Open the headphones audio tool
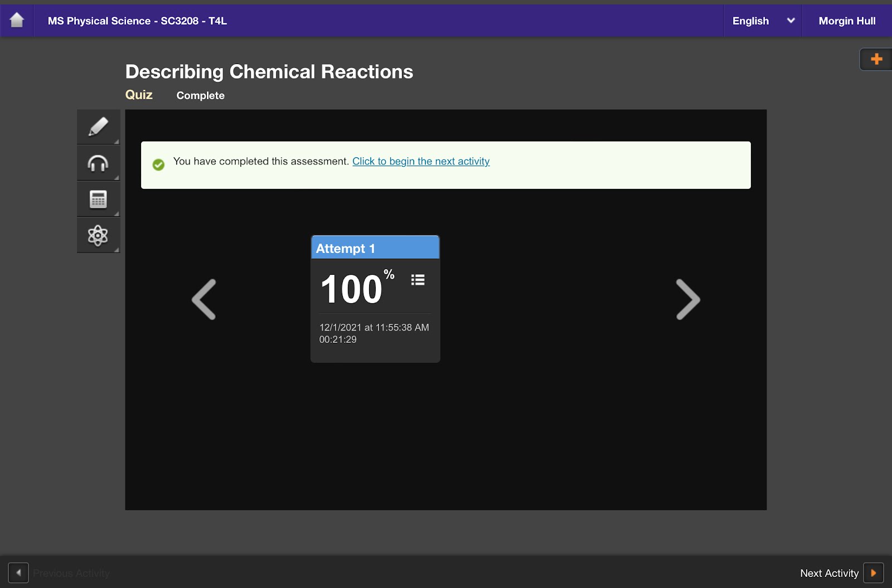Screen dimensions: 892x588 tap(98, 163)
